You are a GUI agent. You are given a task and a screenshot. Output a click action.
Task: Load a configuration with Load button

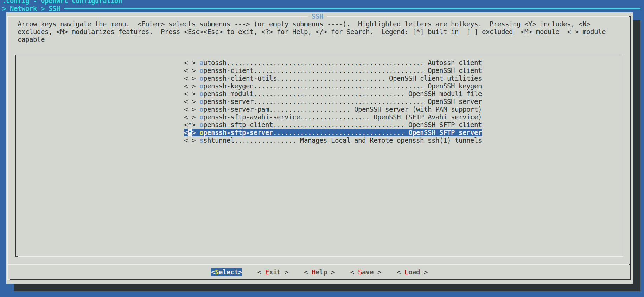pyautogui.click(x=412, y=272)
